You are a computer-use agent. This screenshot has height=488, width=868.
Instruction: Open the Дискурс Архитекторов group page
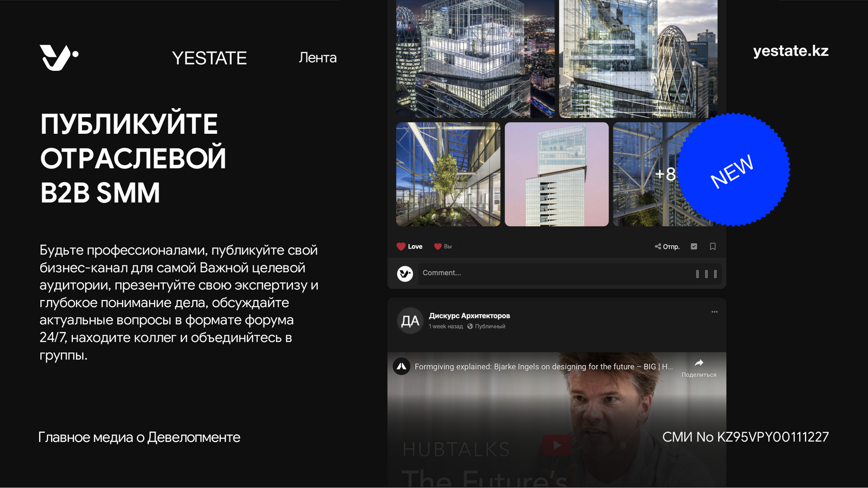click(x=469, y=316)
